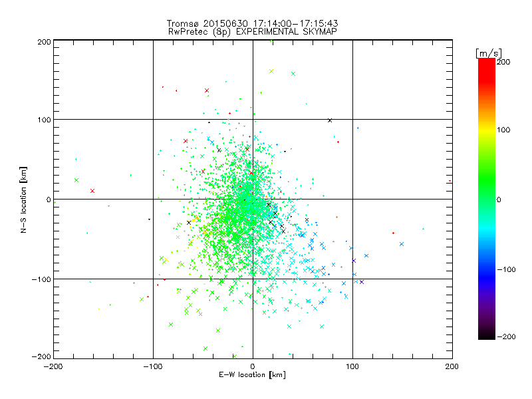Click the 'E-W location [km]' axis label
The width and height of the screenshot is (532, 399).
pyautogui.click(x=253, y=375)
